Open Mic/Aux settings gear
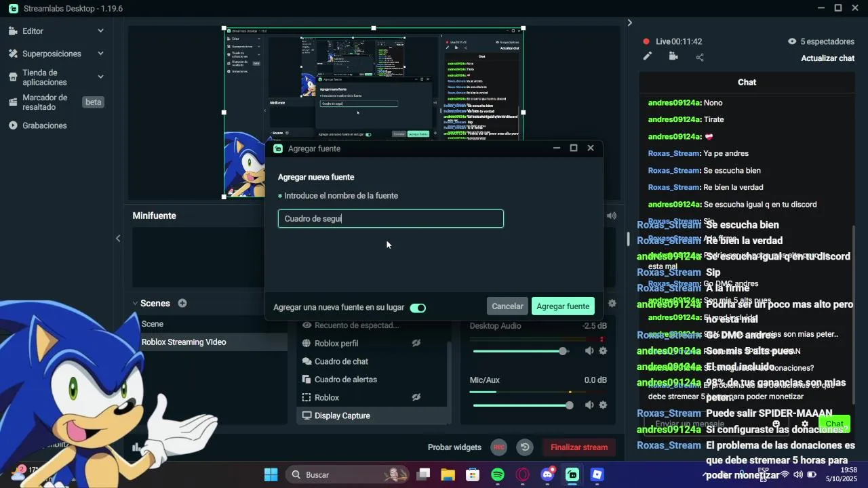Screen dimensions: 868x488 click(x=603, y=405)
